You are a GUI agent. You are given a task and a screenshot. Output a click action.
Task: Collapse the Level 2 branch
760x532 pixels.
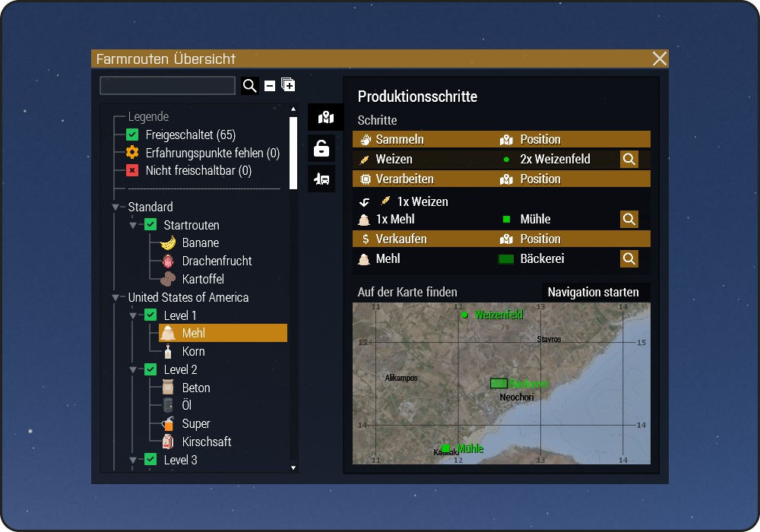point(133,370)
